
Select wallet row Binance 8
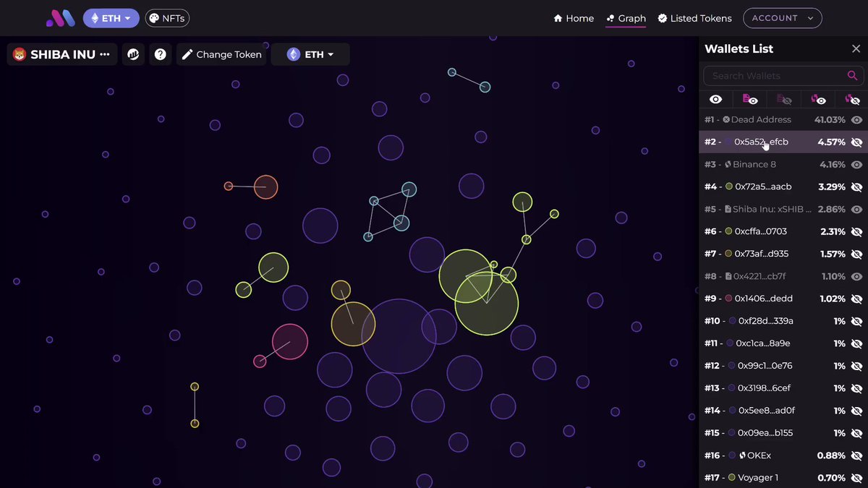783,165
